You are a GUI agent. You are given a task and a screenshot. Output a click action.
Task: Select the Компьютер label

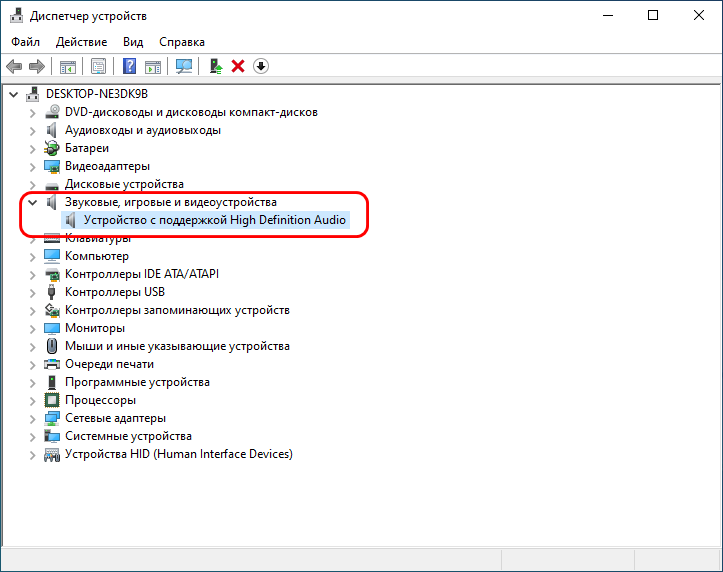click(96, 256)
